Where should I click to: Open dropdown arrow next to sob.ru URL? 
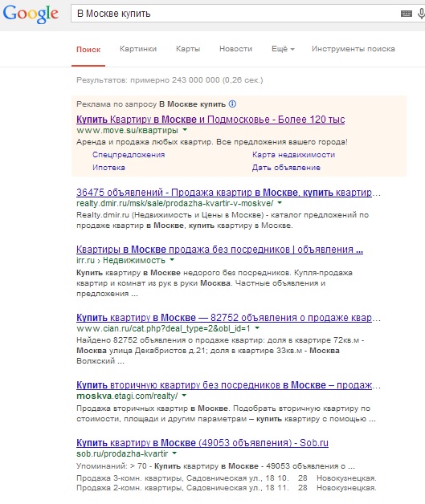174,453
